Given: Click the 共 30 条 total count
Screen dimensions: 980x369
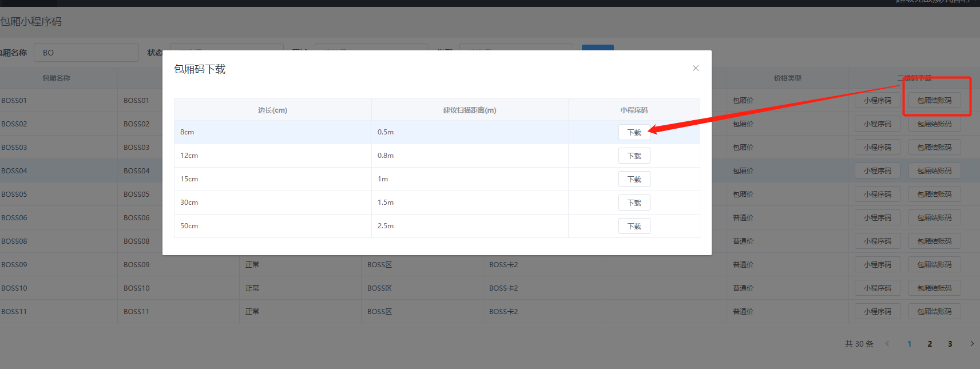Looking at the screenshot, I should coord(859,344).
